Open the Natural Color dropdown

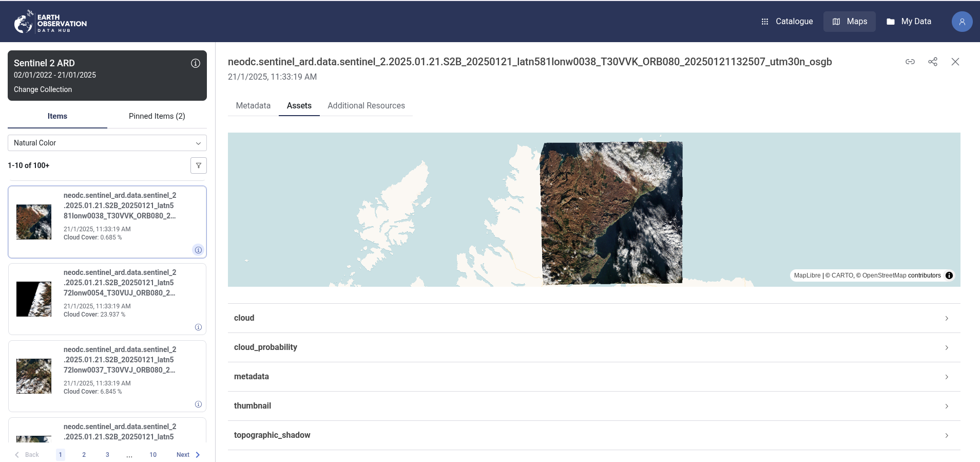point(107,143)
